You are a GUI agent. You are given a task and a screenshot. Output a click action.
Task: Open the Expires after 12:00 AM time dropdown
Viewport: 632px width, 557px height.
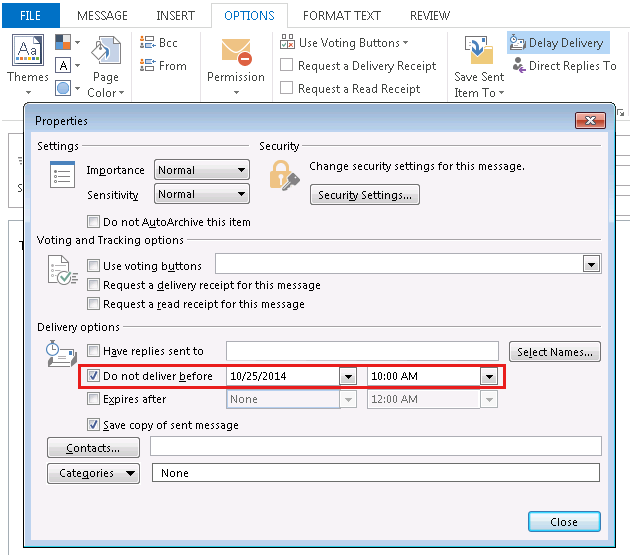pos(489,399)
